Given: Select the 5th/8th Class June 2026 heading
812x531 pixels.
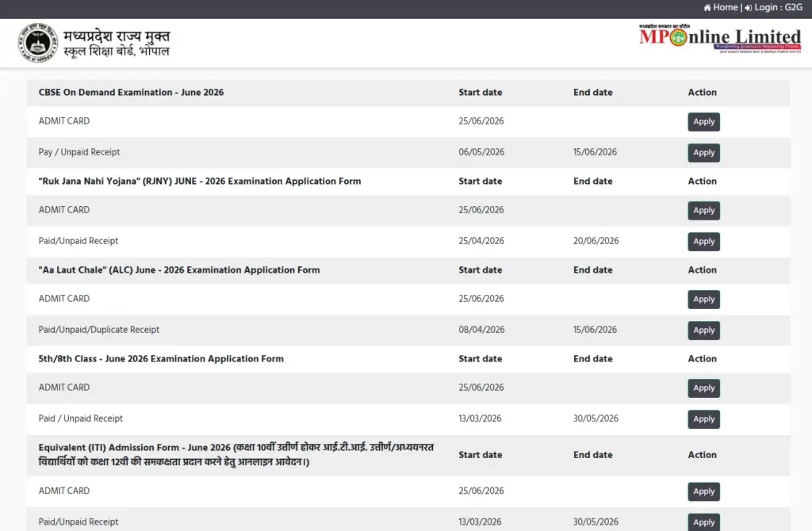Looking at the screenshot, I should (x=161, y=359).
